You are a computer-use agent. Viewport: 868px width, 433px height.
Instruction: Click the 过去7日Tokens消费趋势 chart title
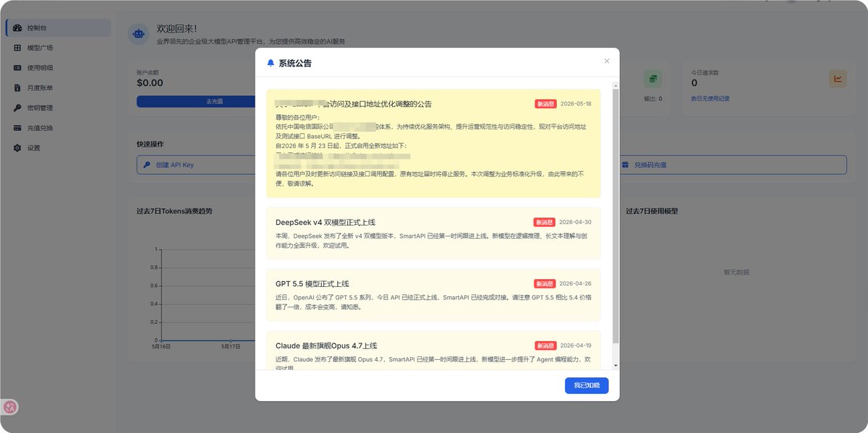point(174,211)
